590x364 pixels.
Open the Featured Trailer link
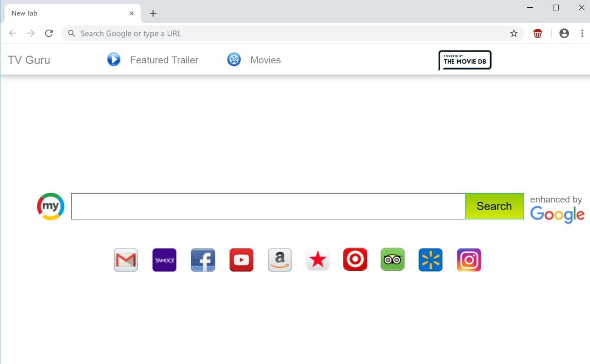(164, 60)
